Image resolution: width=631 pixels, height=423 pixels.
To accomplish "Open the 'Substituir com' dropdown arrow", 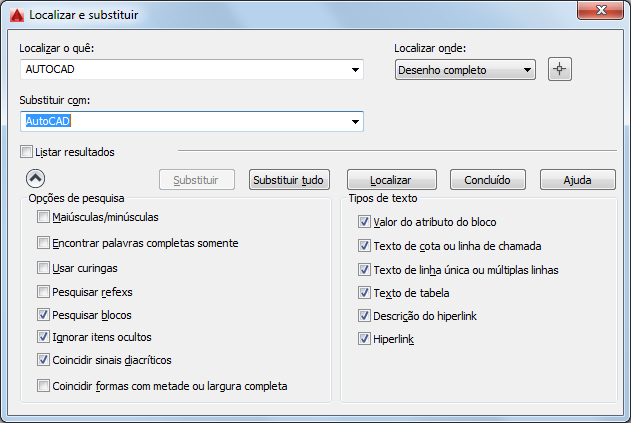I will pos(355,122).
